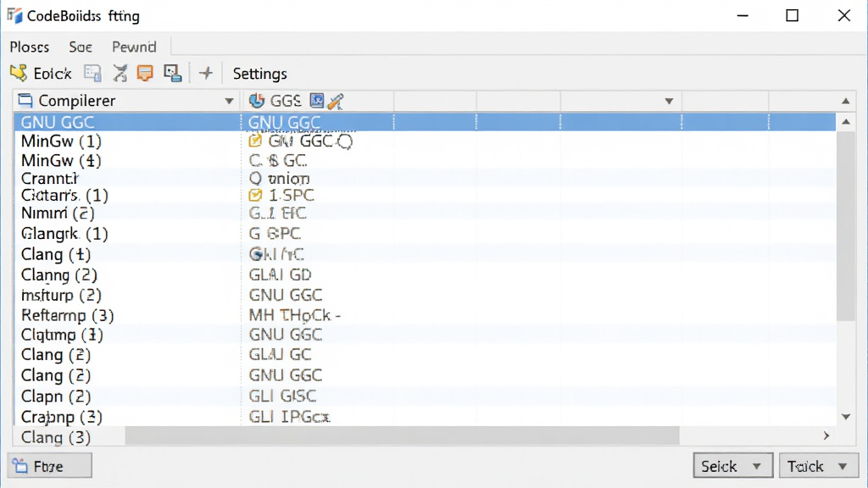The image size is (868, 488).
Task: Select the Cictarrs (1) row
Action: point(425,195)
